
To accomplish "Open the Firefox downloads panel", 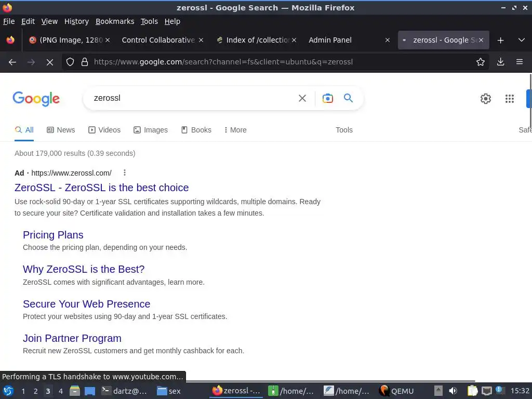I will tap(500, 62).
